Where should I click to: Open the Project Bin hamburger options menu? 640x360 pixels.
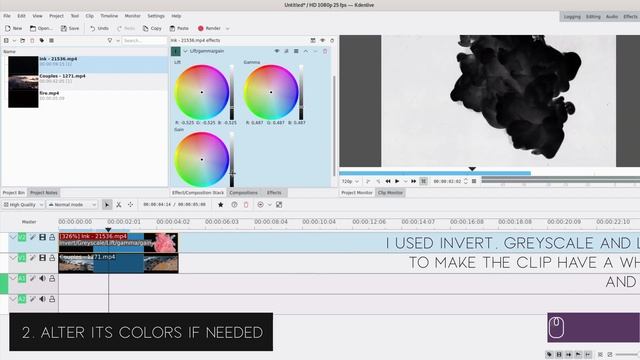point(51,40)
